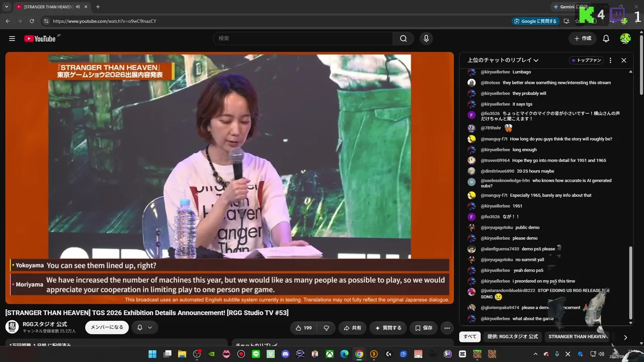The height and width of the screenshot is (362, 644).
Task: Open the YouTube account avatar menu
Action: tap(625, 39)
